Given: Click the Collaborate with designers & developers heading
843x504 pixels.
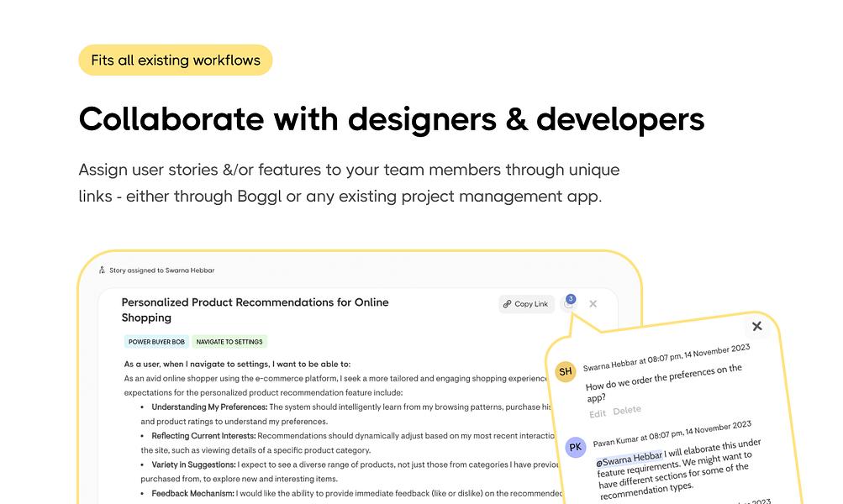Looking at the screenshot, I should [x=392, y=119].
